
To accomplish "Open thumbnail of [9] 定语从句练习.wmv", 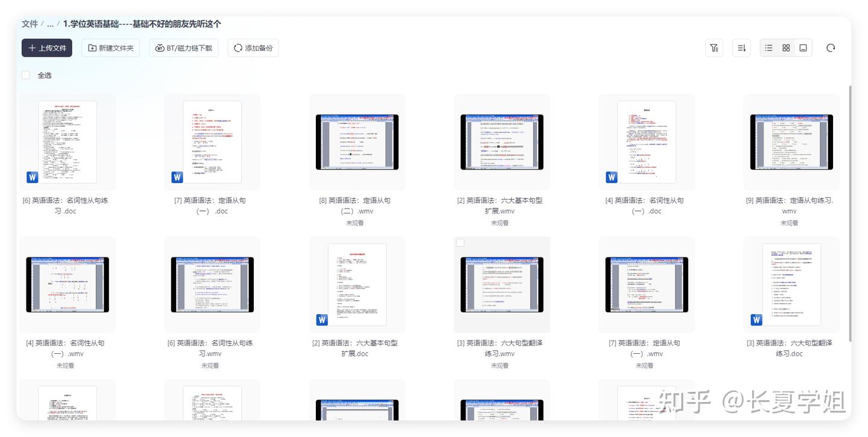I will [791, 142].
